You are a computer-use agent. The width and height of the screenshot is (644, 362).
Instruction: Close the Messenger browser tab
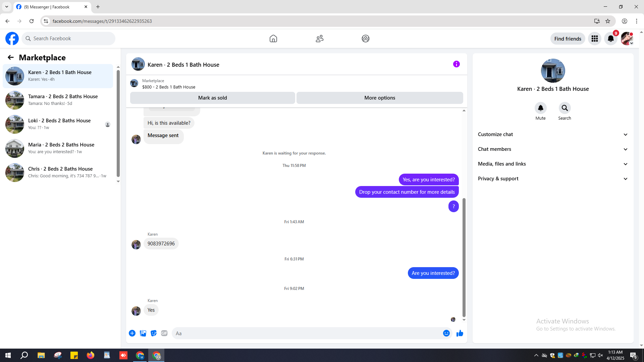click(86, 7)
